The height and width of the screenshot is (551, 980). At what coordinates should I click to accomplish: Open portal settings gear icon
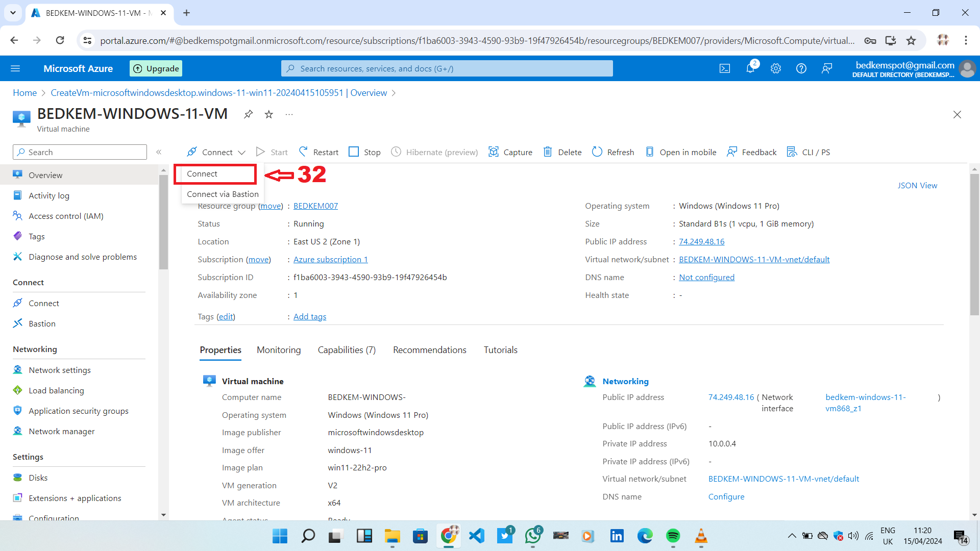(775, 68)
